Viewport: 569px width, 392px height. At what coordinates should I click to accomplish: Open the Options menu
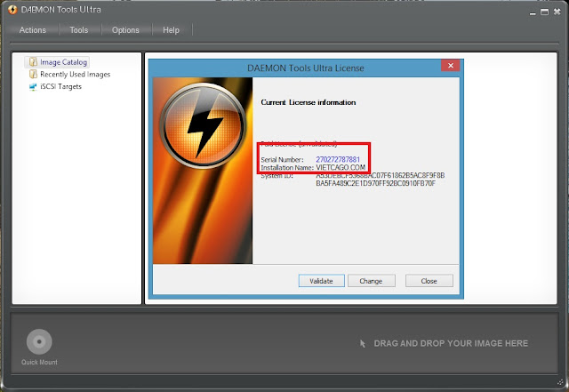point(125,30)
